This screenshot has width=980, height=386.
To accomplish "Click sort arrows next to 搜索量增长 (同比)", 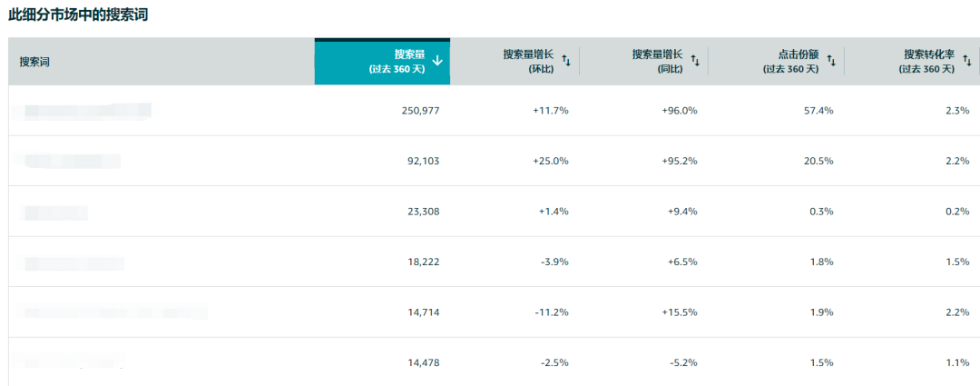I will pos(695,61).
